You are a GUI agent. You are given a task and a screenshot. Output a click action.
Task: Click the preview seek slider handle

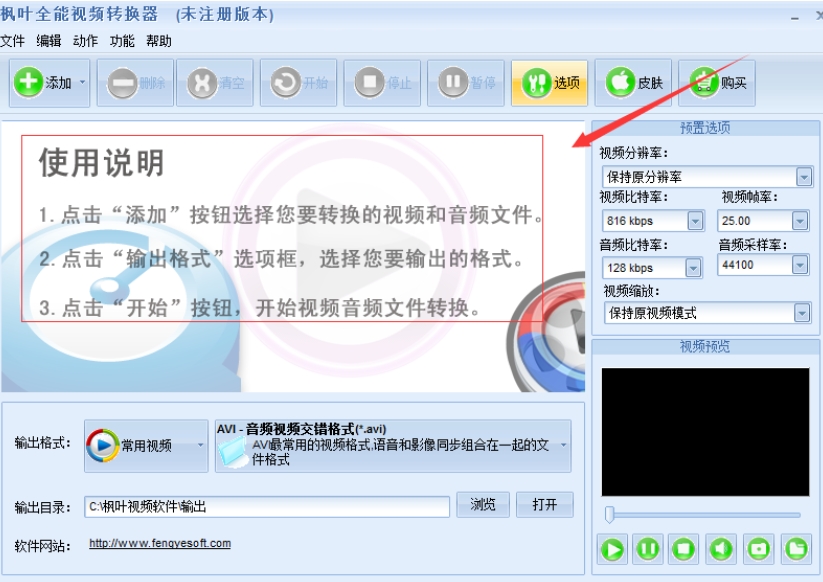pos(609,514)
